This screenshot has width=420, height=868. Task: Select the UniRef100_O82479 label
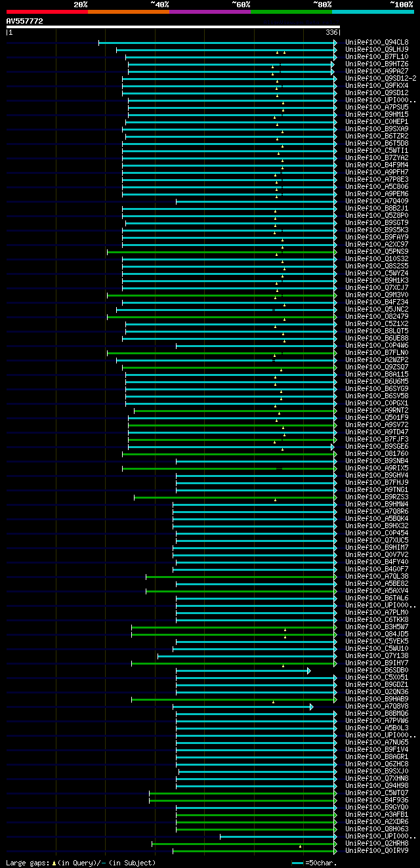pyautogui.click(x=377, y=317)
